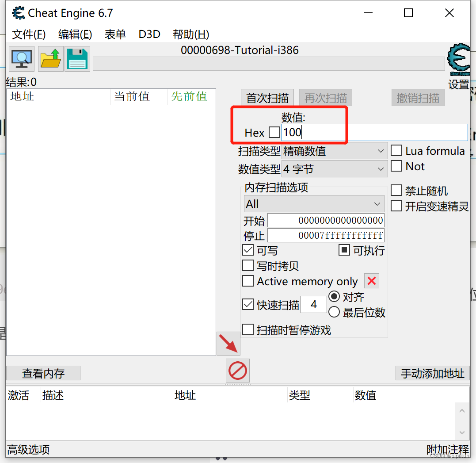476x463 pixels.
Task: Click the 地址 column header in results
Action: pos(58,96)
